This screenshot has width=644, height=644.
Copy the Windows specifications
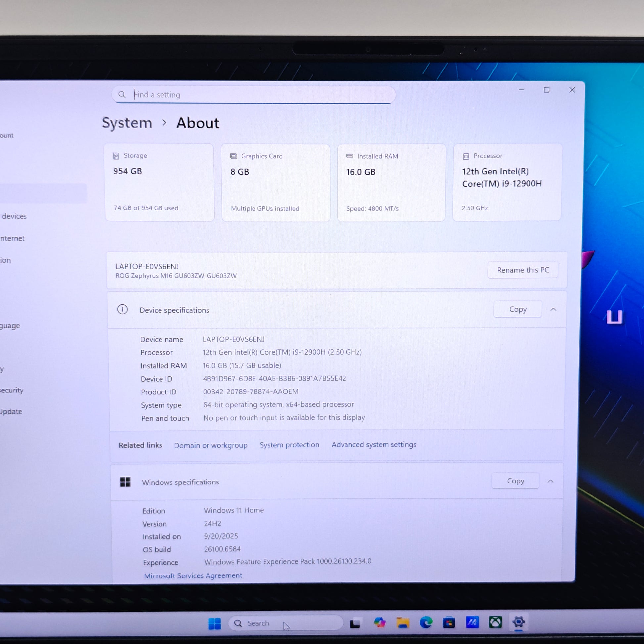click(x=515, y=481)
